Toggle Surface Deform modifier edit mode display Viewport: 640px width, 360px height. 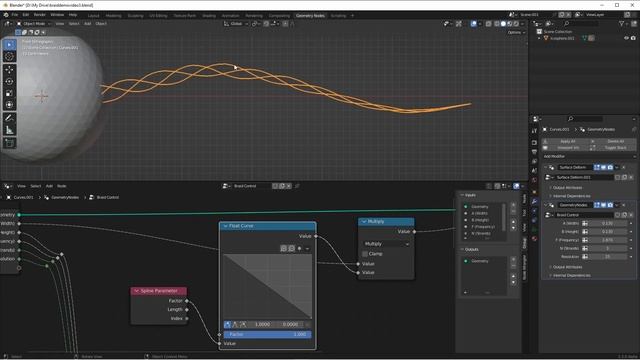coord(597,167)
